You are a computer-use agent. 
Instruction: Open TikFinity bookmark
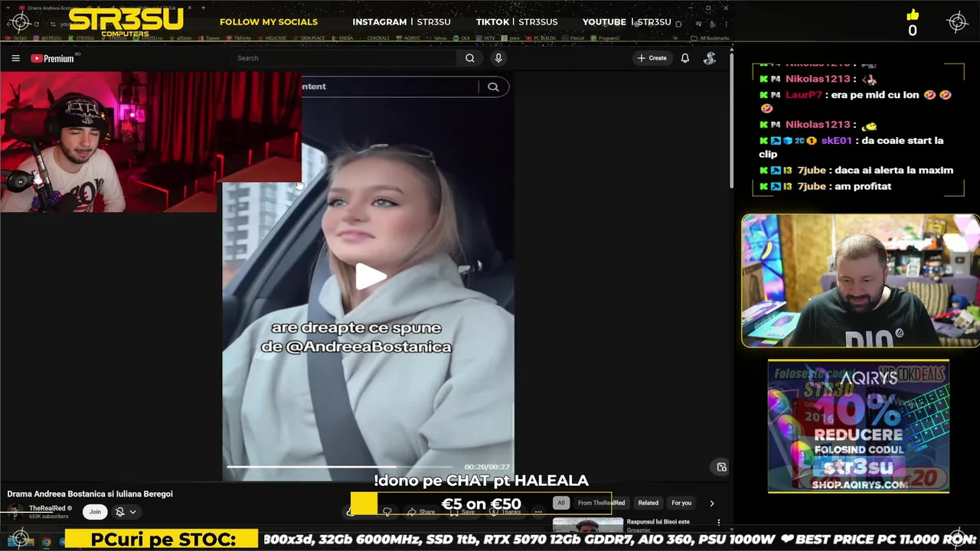point(238,37)
